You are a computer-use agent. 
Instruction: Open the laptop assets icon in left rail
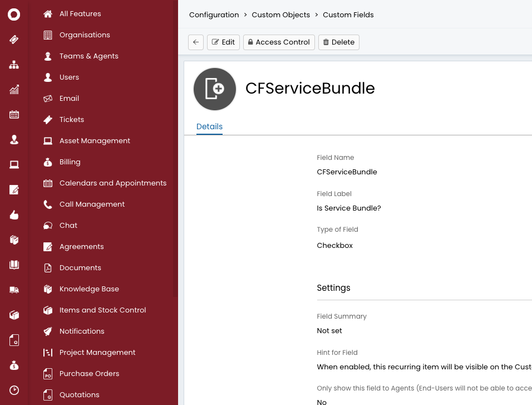tap(14, 165)
